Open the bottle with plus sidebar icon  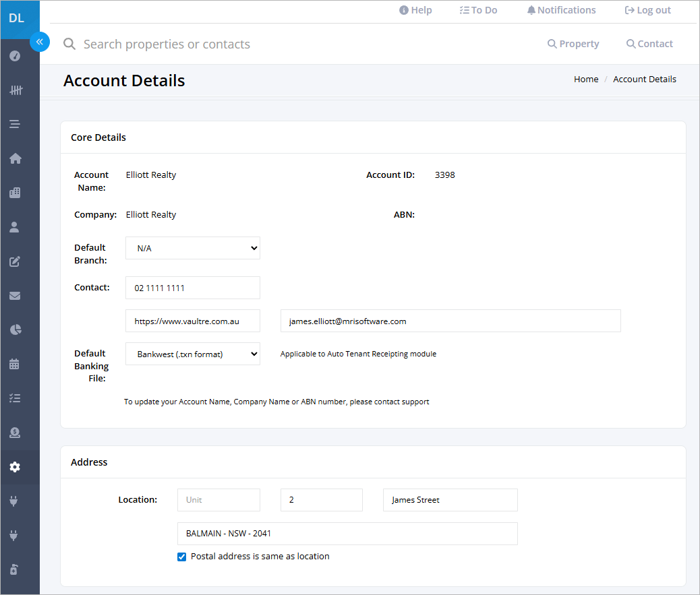point(14,569)
